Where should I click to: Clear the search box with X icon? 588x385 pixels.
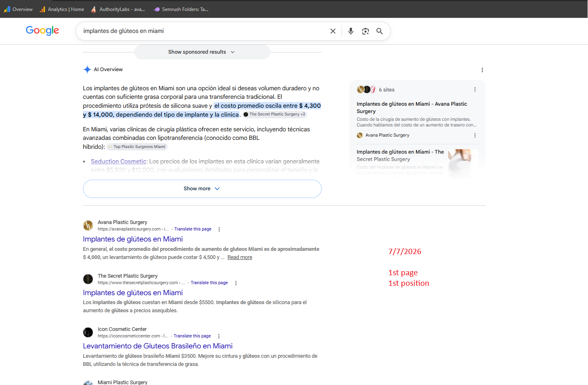333,31
